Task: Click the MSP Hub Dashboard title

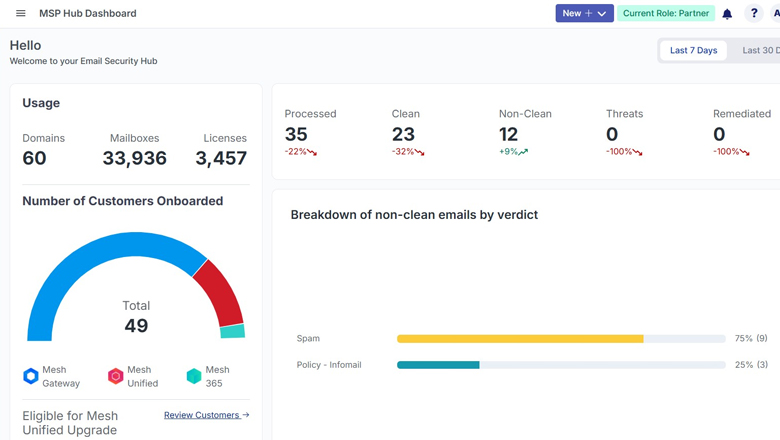Action: pos(88,14)
